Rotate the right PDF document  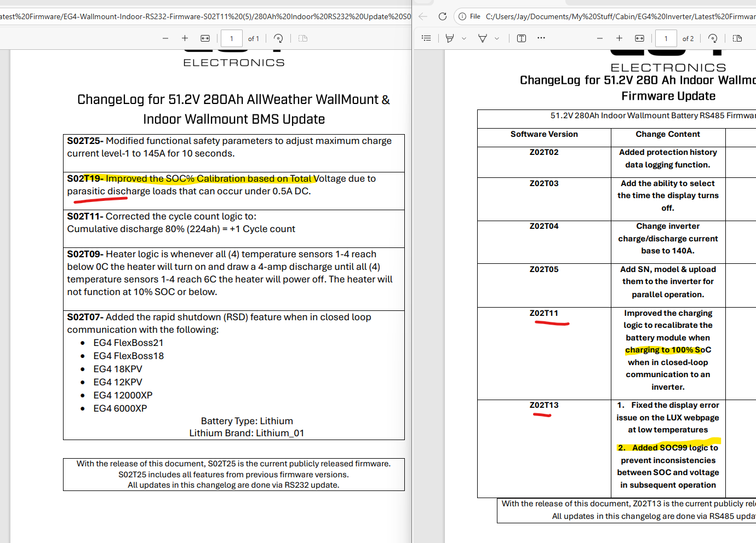pyautogui.click(x=713, y=38)
